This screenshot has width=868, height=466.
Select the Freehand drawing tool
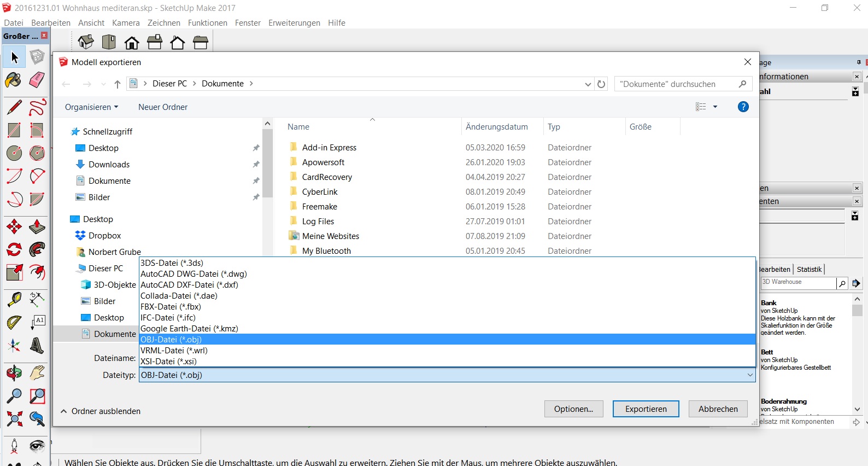[37, 107]
